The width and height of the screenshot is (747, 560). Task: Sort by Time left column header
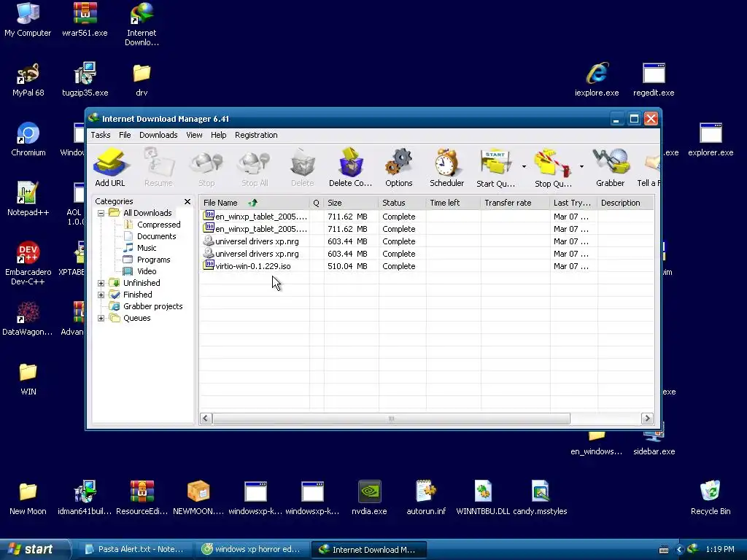(x=453, y=203)
